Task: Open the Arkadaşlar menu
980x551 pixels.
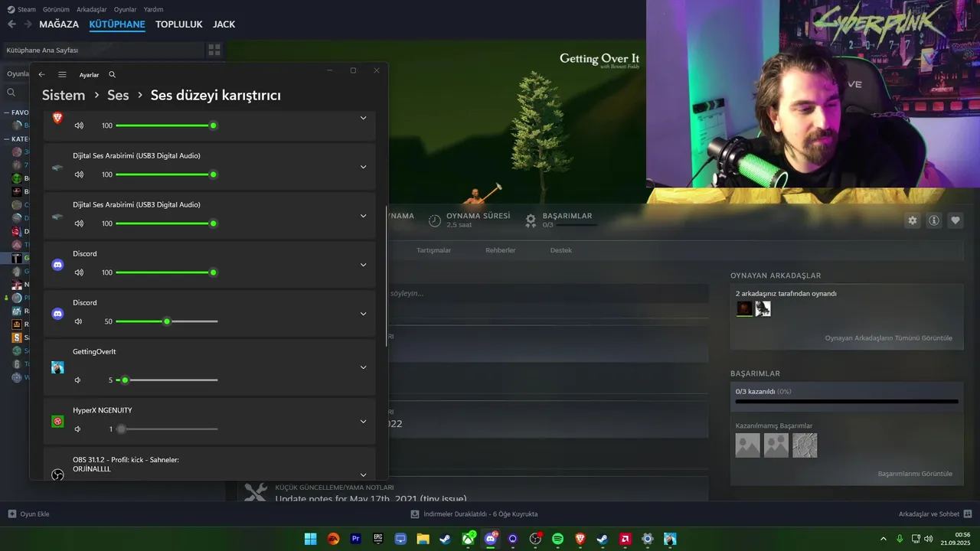Action: pos(92,9)
